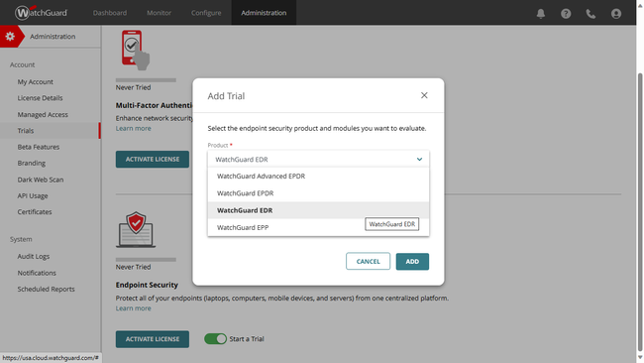Collapse the Product dropdown chevron
Image resolution: width=644 pixels, height=363 pixels.
(419, 159)
